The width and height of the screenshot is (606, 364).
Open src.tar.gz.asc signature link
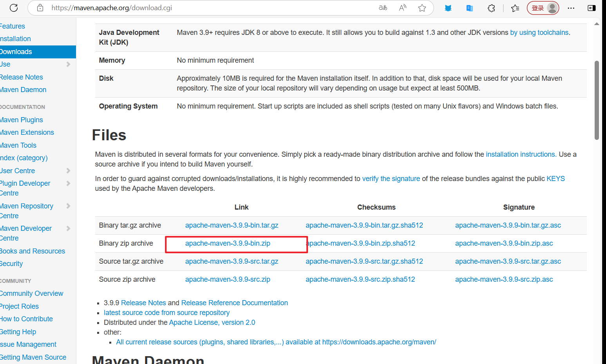coord(508,261)
